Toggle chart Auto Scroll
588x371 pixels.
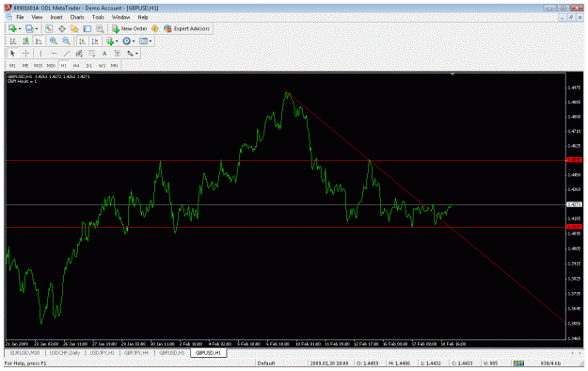tap(82, 41)
